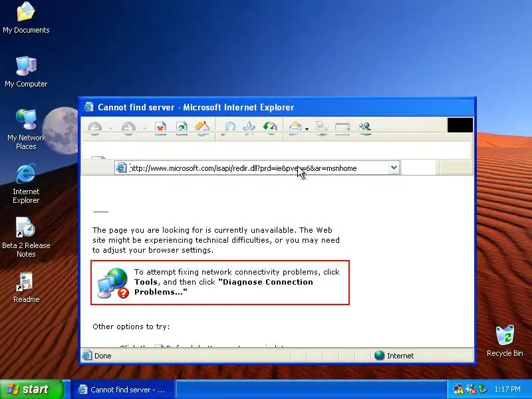Click the page icon in address bar
Image resolution: width=532 pixels, height=399 pixels.
(x=121, y=168)
